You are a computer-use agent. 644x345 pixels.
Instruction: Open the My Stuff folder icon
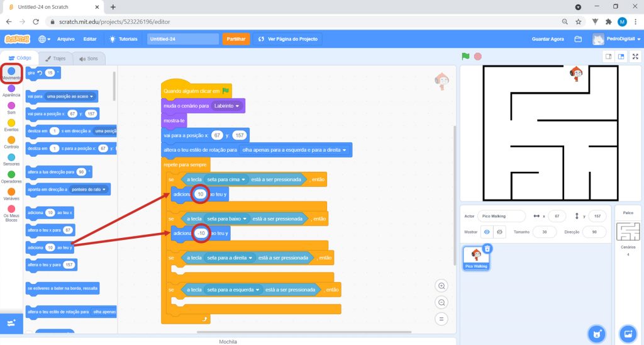pos(578,39)
